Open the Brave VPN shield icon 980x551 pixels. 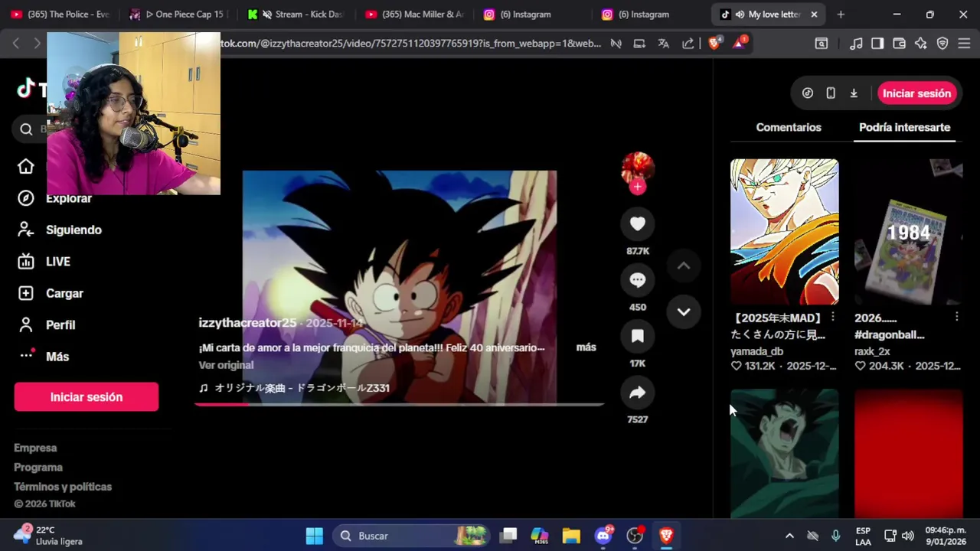click(942, 44)
